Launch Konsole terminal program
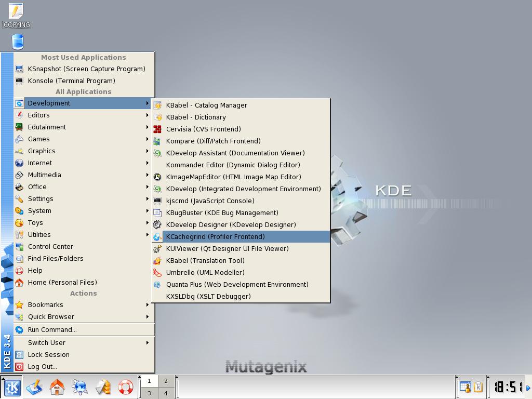Viewport: 532px width, 399px height. 84,81
